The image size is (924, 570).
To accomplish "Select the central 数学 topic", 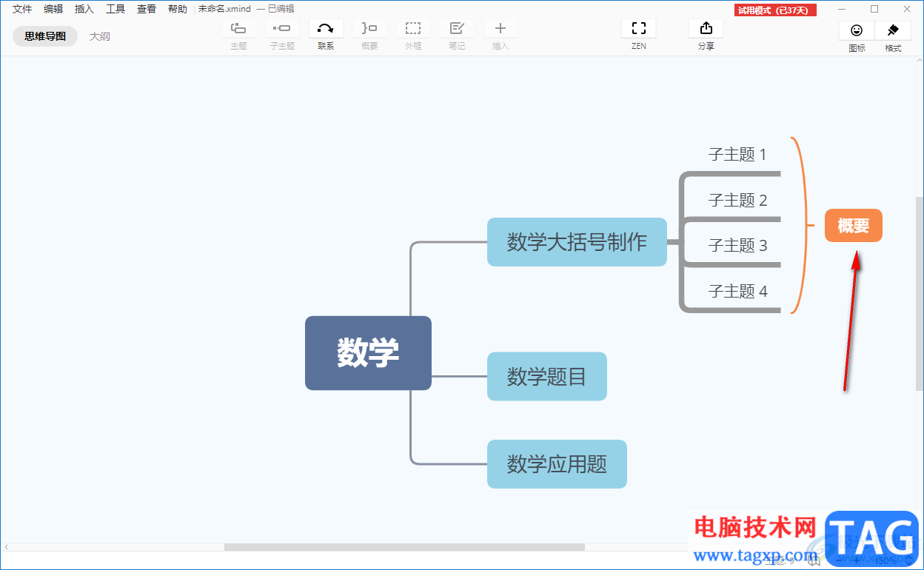I will pyautogui.click(x=368, y=353).
